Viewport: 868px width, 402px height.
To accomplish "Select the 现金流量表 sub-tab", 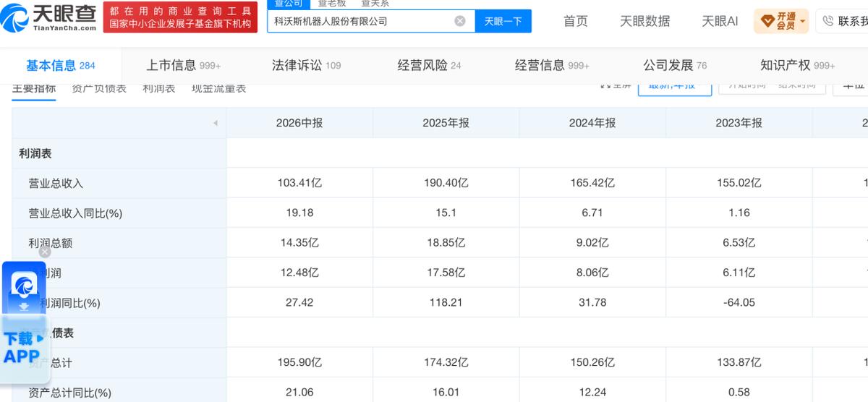I will coord(218,88).
